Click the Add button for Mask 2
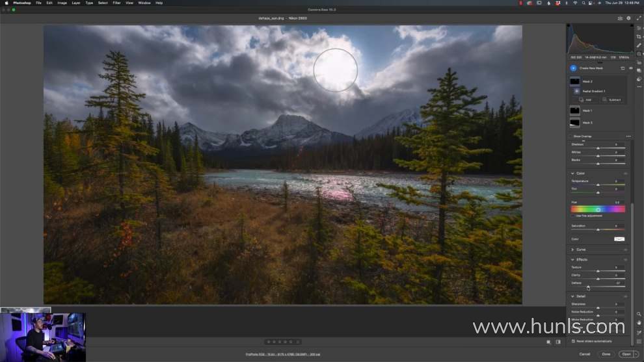Image resolution: width=644 pixels, height=362 pixels. coord(585,99)
